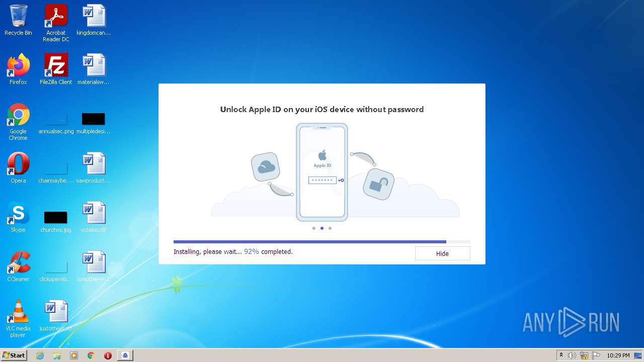The image size is (644, 362).
Task: Select the multipledesi file icon
Action: pos(94,122)
